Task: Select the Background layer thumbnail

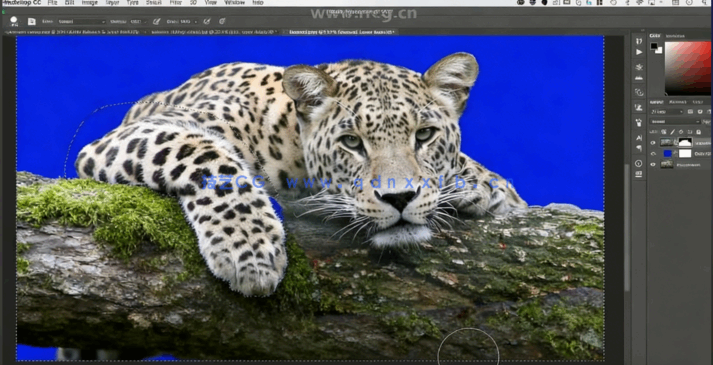Action: click(667, 164)
